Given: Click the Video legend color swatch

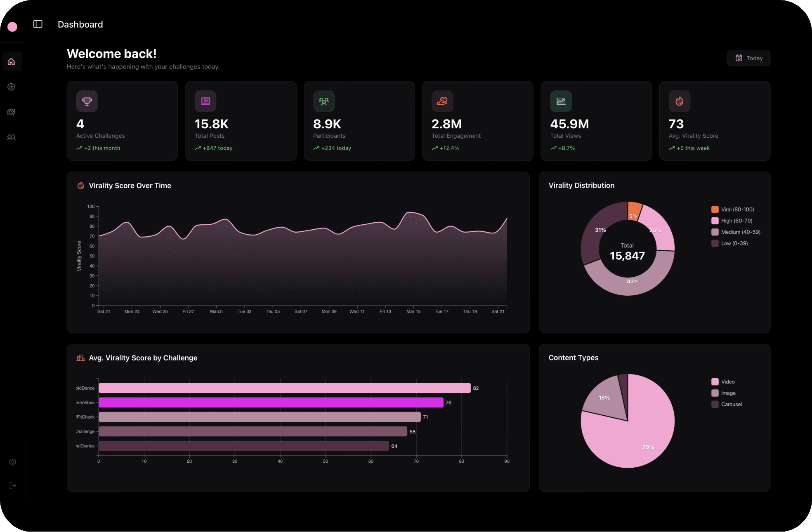Looking at the screenshot, I should [715, 382].
